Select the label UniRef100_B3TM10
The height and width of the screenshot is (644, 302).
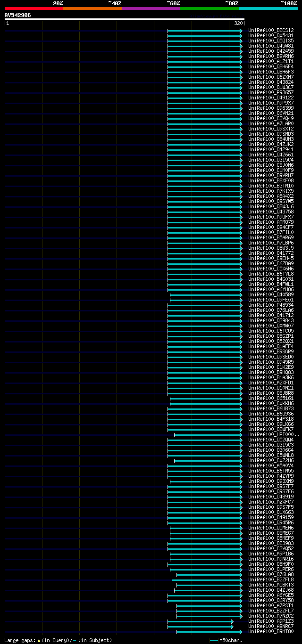tap(271, 186)
